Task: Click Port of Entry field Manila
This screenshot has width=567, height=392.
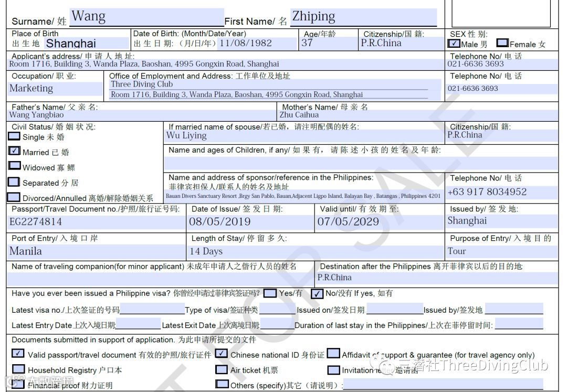Action: tap(96, 251)
